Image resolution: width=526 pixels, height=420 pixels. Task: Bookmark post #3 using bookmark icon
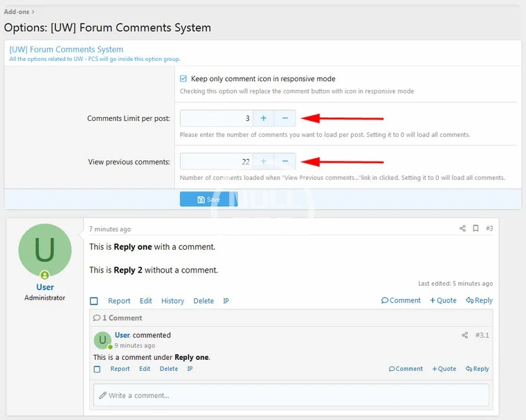tap(475, 228)
